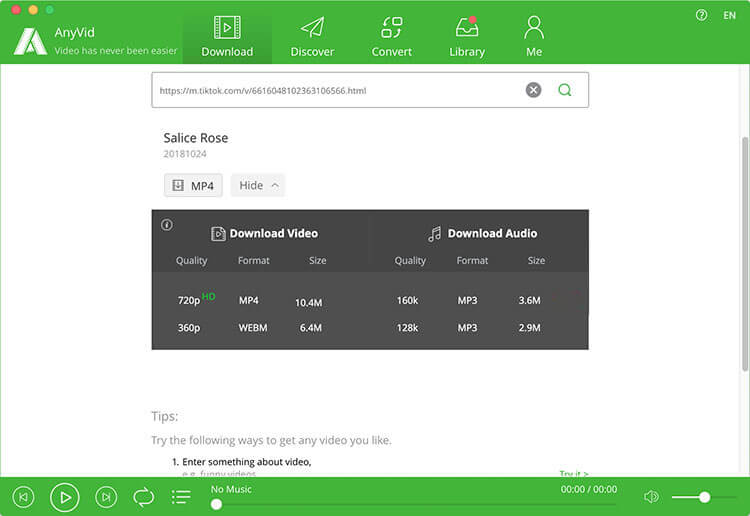Screen dimensions: 750x516
Task: Open the playlist icon
Action: [181, 497]
